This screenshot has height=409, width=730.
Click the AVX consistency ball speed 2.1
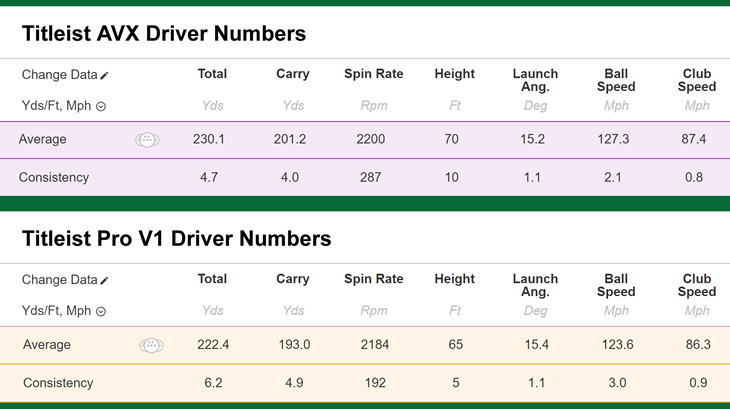[613, 177]
